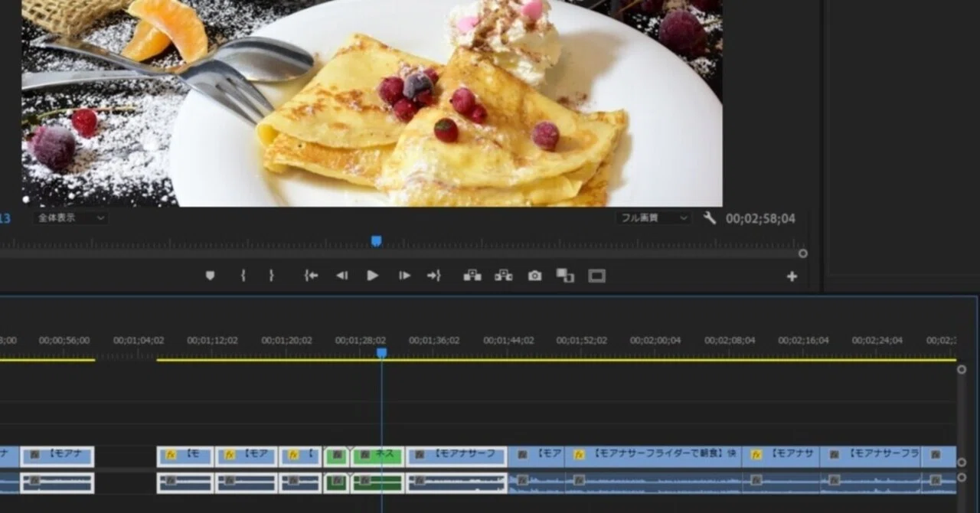This screenshot has width=980, height=513.
Task: Open the フル画質 playback resolution dropdown
Action: pyautogui.click(x=654, y=218)
